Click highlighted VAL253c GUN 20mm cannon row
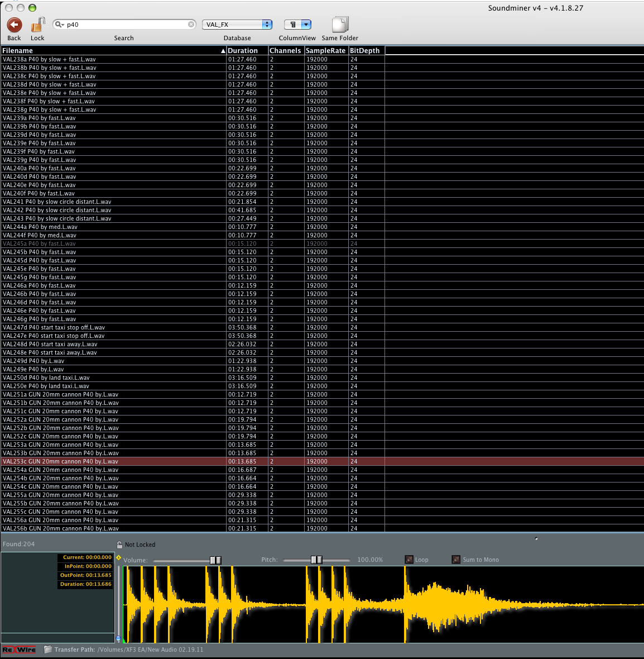 322,461
